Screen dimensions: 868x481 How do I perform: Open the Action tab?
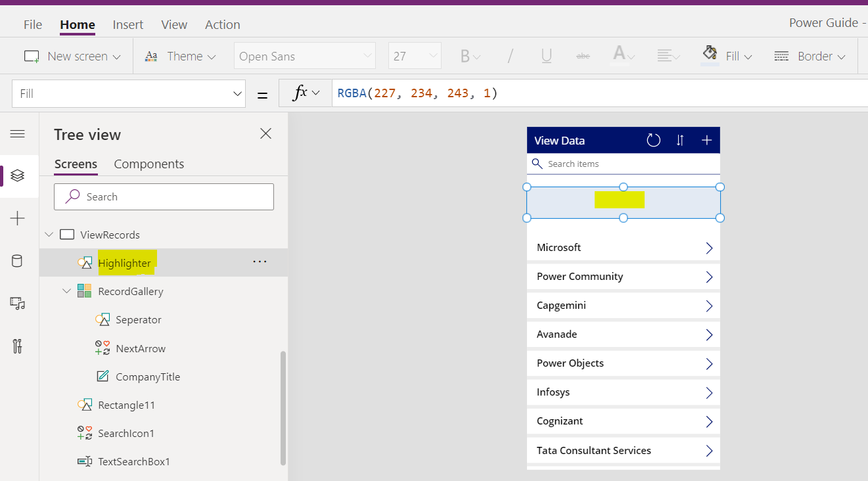pos(223,25)
